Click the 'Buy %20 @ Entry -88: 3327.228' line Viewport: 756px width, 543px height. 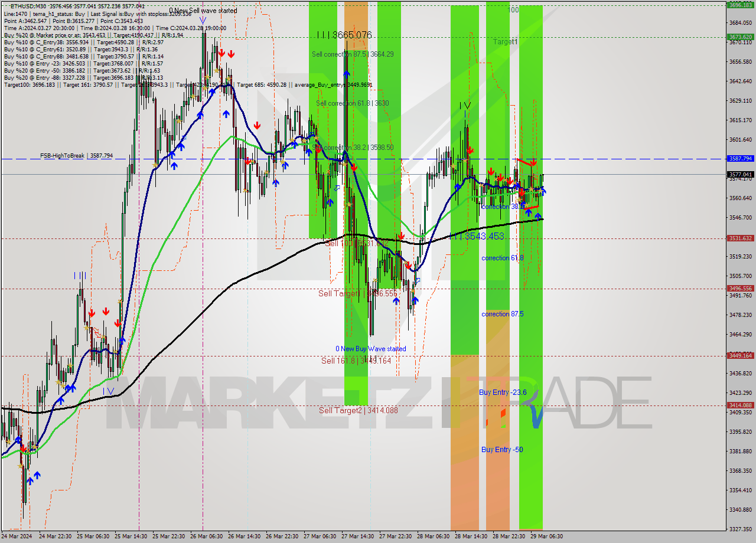point(83,77)
